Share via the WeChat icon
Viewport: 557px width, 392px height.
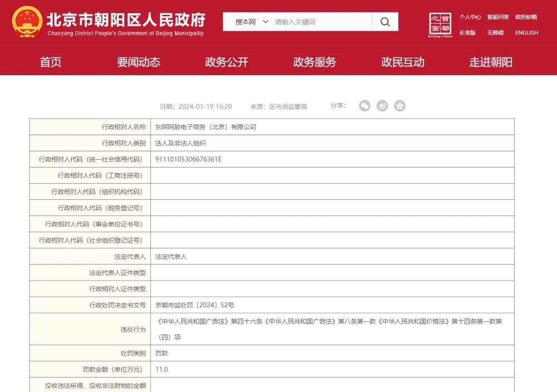tap(364, 106)
